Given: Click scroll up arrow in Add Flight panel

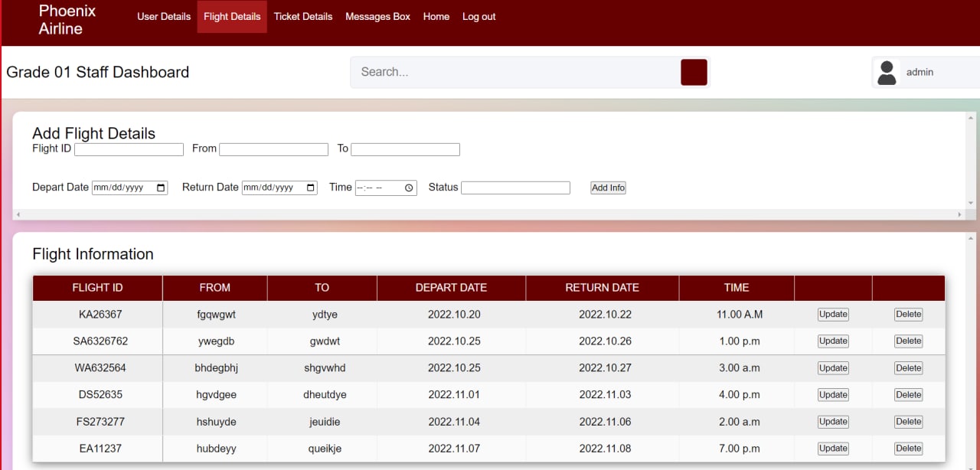Looking at the screenshot, I should [x=972, y=119].
